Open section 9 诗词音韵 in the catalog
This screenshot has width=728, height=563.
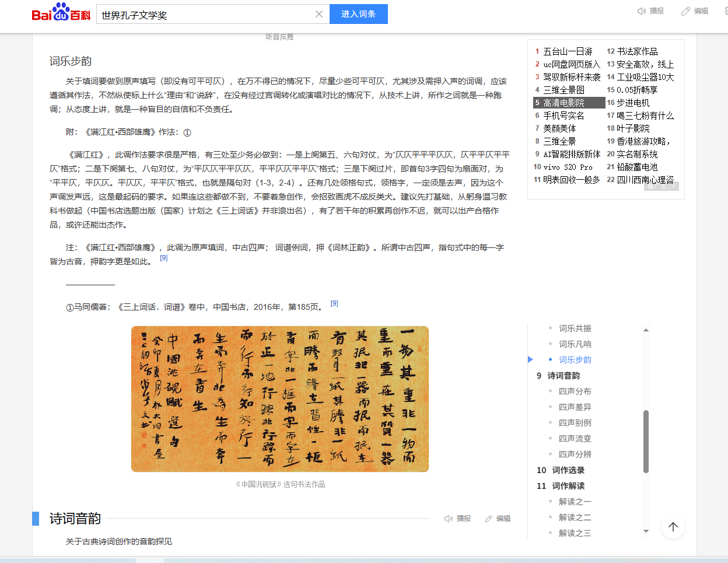(x=563, y=376)
